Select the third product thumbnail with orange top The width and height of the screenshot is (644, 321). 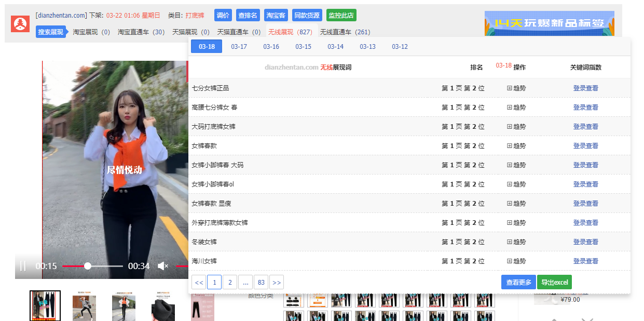124,306
